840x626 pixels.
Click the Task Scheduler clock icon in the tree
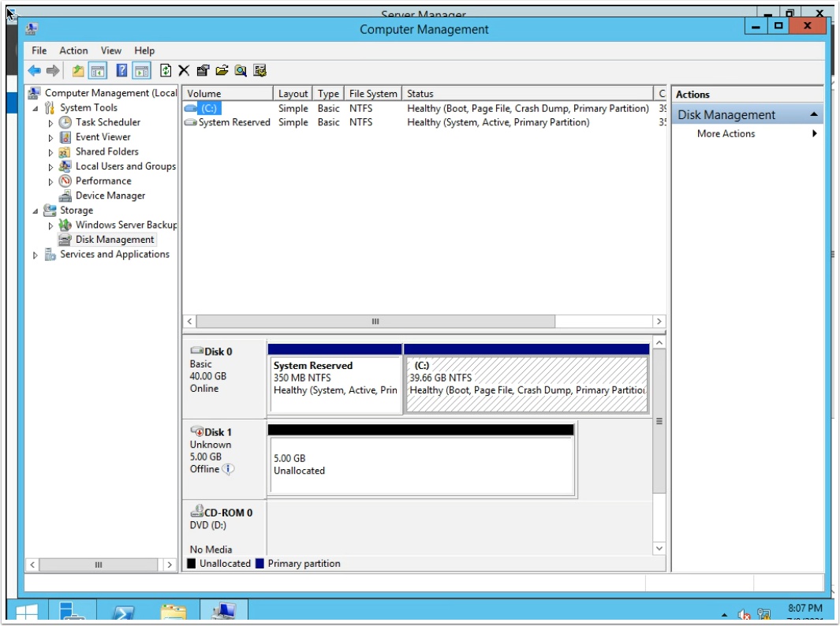(65, 123)
